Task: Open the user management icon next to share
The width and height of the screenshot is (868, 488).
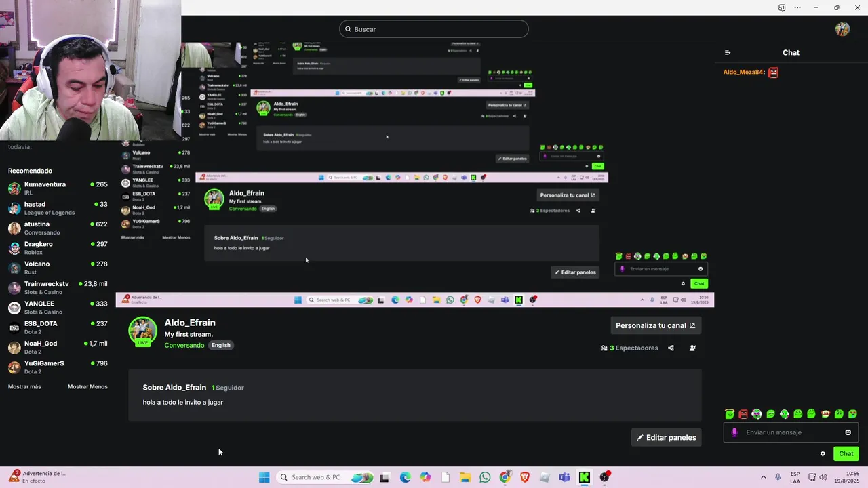Action: click(x=692, y=348)
